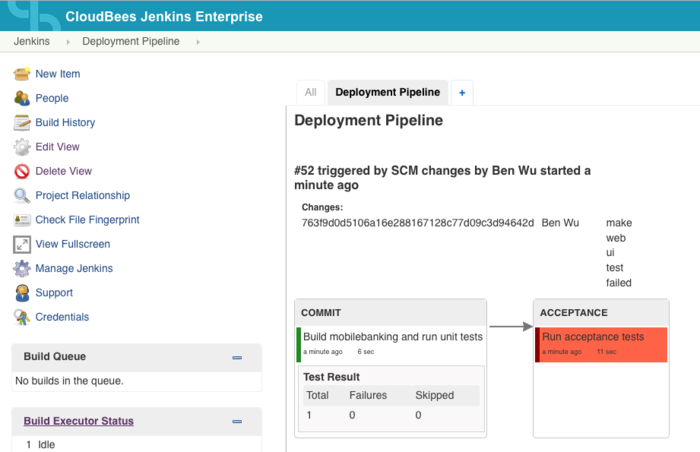Click the Project Relationship magnifier icon
This screenshot has width=700, height=452.
(21, 195)
